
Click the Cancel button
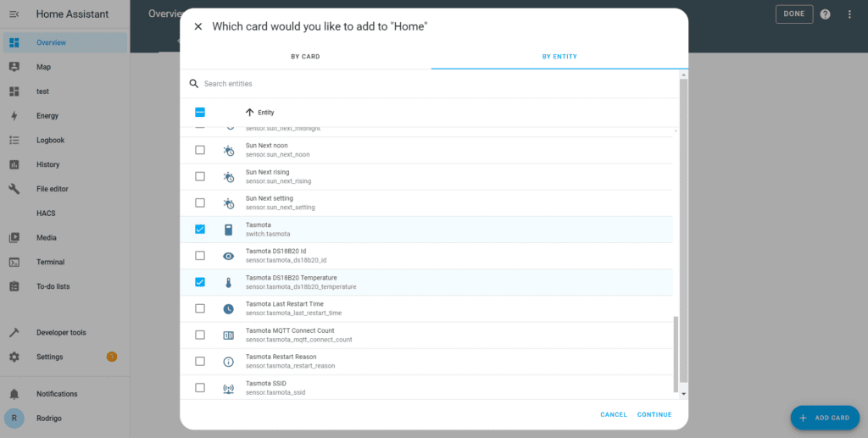click(x=614, y=414)
